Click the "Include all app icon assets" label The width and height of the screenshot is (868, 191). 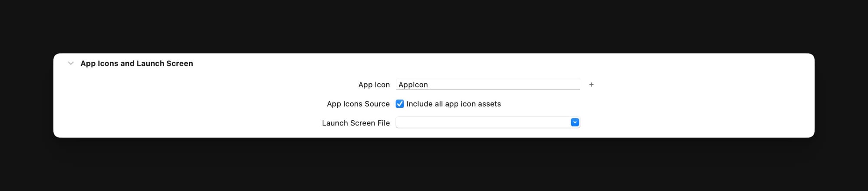[x=454, y=104]
